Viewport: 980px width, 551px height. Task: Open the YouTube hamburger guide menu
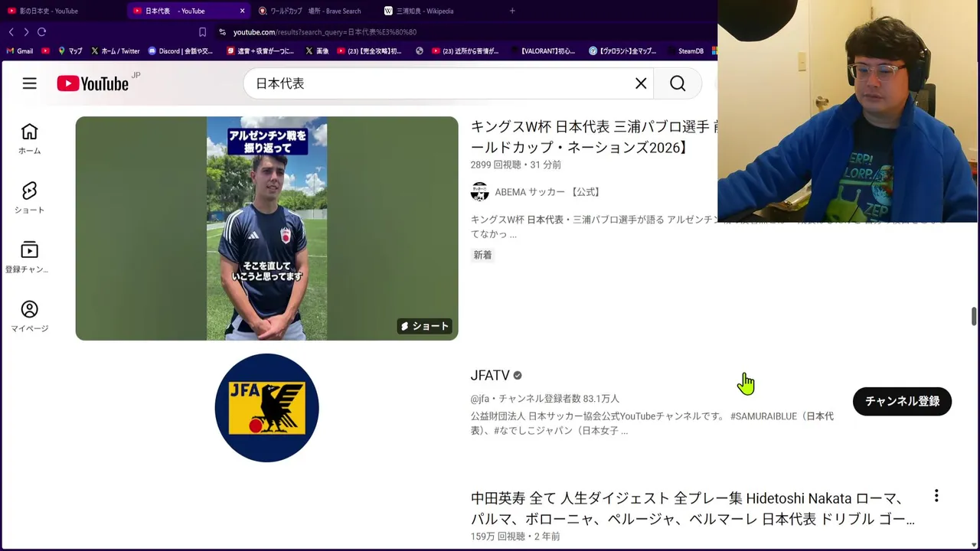[x=29, y=83]
